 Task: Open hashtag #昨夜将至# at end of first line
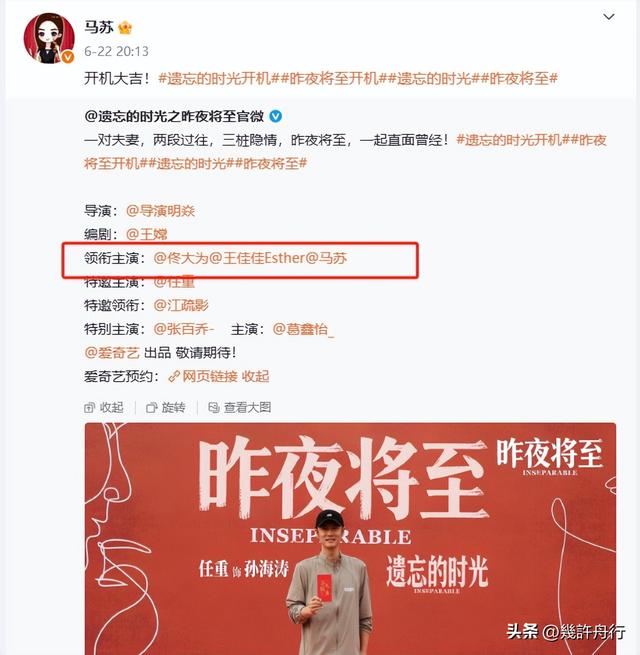pyautogui.click(x=519, y=78)
